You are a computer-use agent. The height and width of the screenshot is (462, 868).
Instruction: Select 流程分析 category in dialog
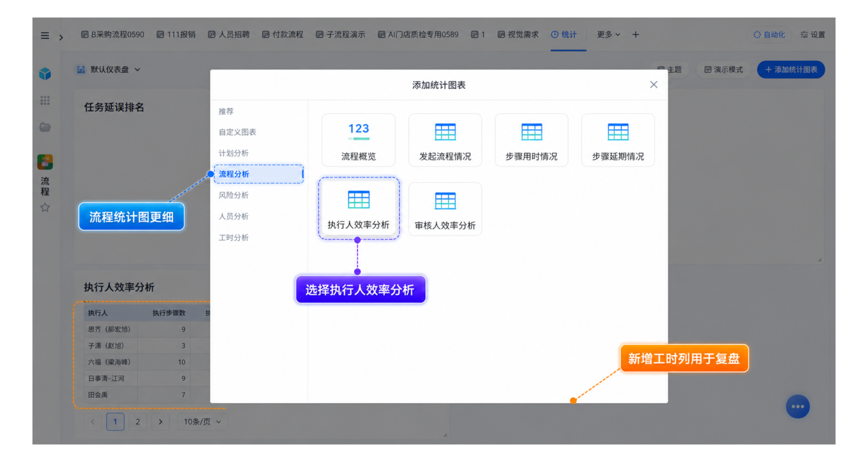[x=259, y=174]
